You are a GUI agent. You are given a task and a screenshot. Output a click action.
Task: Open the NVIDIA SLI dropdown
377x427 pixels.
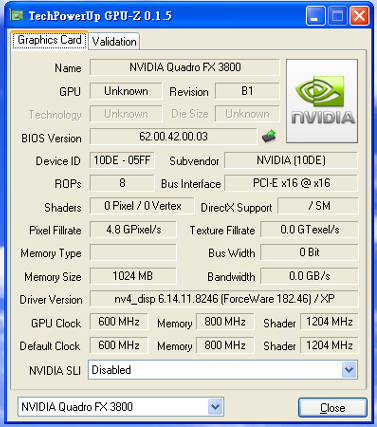coord(349,370)
